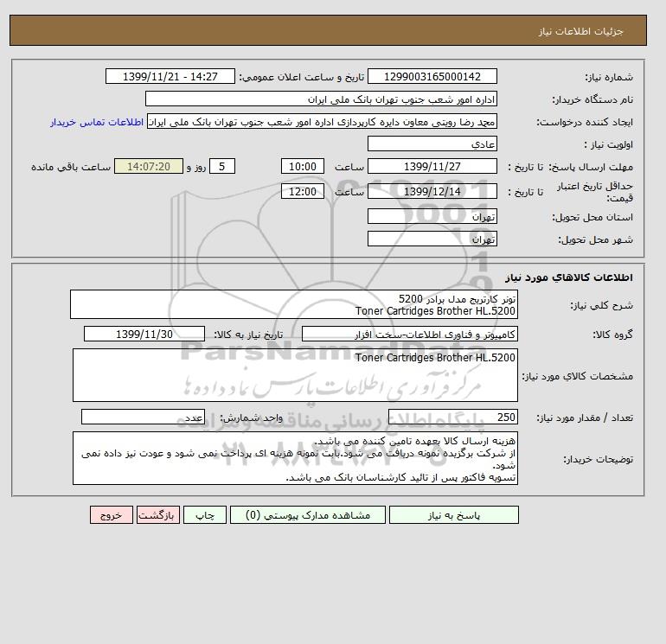Click the price validity date 1399/12/14
Viewport: 666px width, 644px height.
[432, 191]
